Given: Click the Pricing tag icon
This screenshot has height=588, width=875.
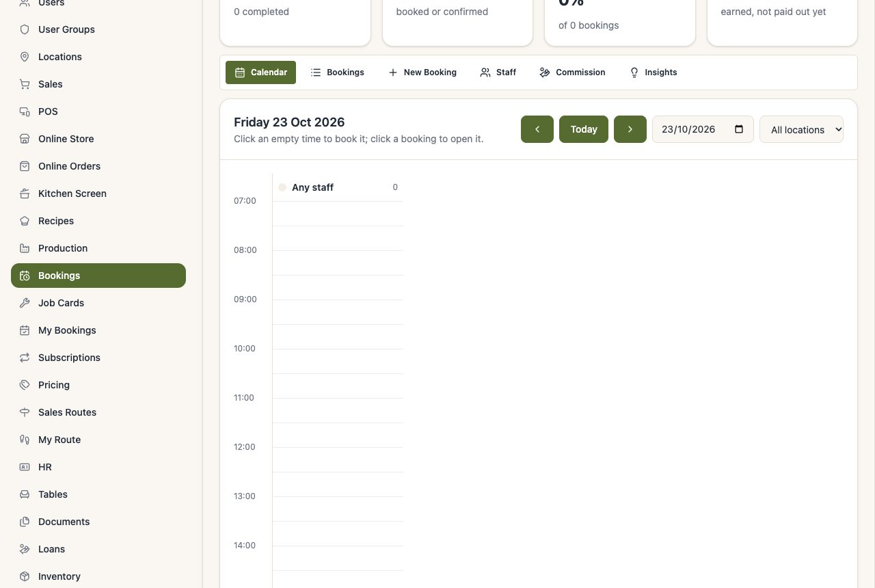Looking at the screenshot, I should tap(25, 385).
